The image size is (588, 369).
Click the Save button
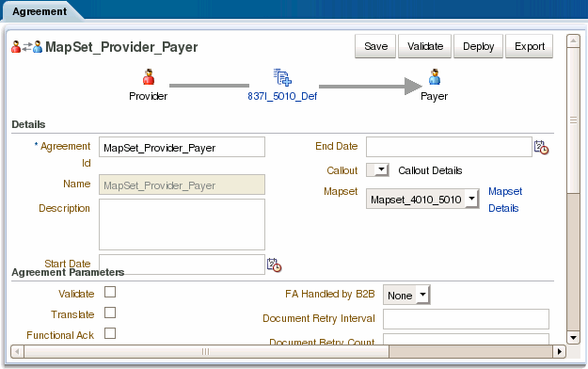pyautogui.click(x=375, y=46)
